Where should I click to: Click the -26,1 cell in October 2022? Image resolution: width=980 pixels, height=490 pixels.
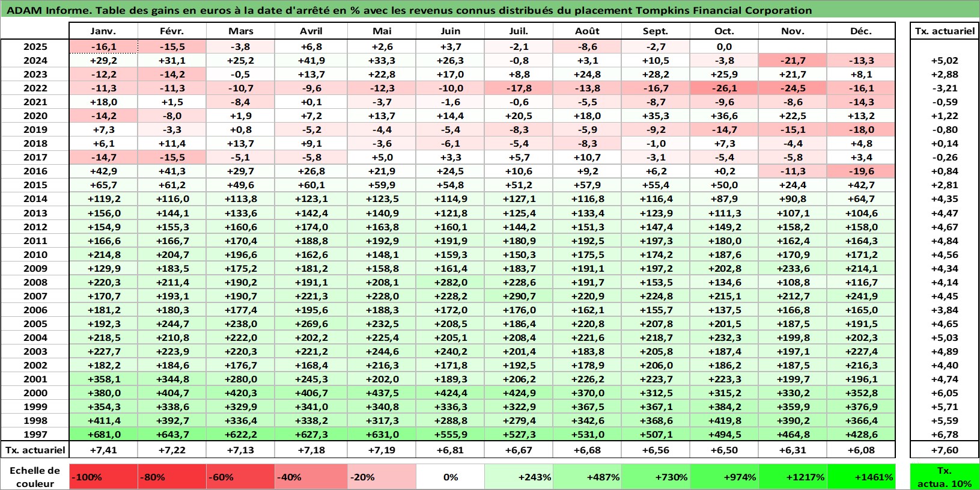tap(724, 88)
